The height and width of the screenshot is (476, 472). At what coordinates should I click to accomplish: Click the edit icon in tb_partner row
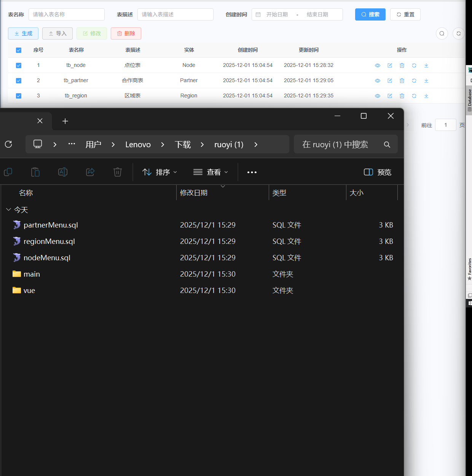389,81
